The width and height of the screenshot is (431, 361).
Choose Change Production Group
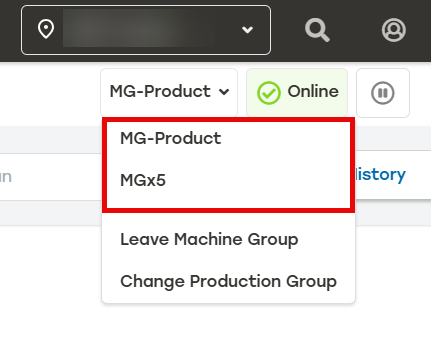pos(228,281)
